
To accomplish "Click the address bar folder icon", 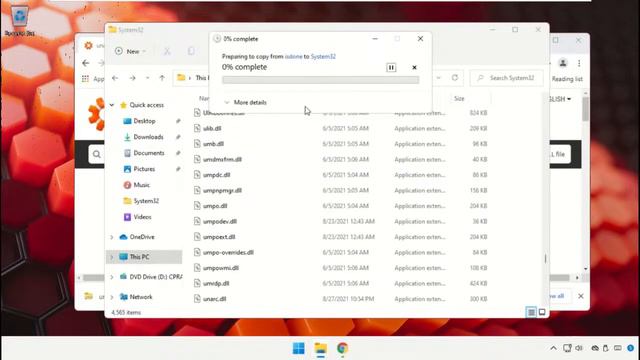I will coord(181,78).
